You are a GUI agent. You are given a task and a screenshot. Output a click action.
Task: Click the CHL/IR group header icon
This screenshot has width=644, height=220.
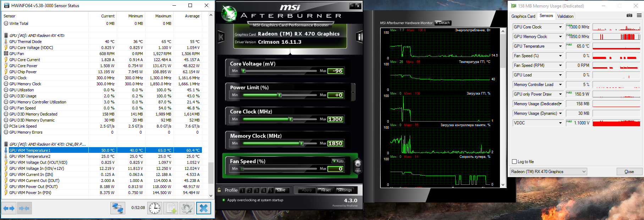pos(6,144)
